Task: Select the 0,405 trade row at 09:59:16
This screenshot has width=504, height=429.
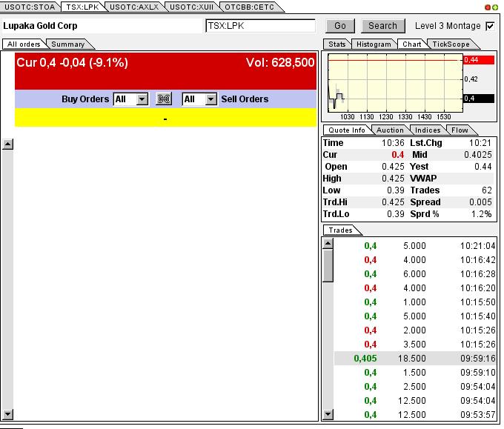Action: coord(415,359)
